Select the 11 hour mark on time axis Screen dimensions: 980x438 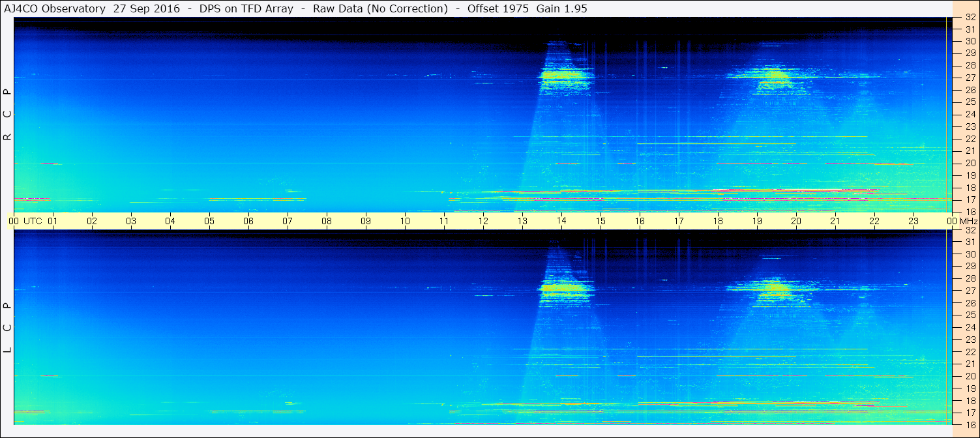[444, 221]
